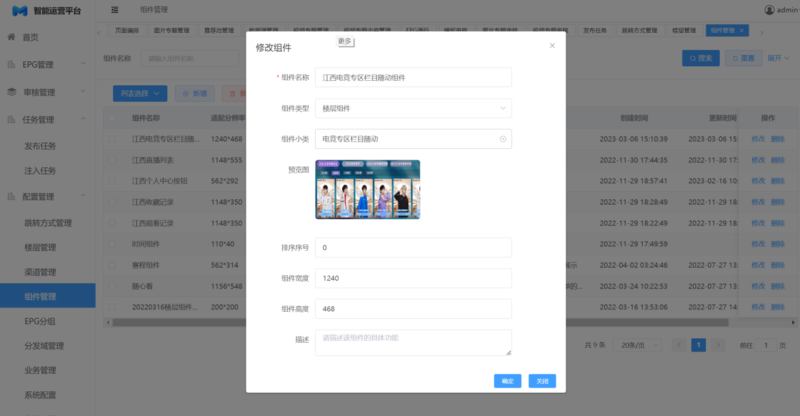Click the 预览图 preview thumbnail
Viewport: 800px width, 416px height.
[x=367, y=190]
